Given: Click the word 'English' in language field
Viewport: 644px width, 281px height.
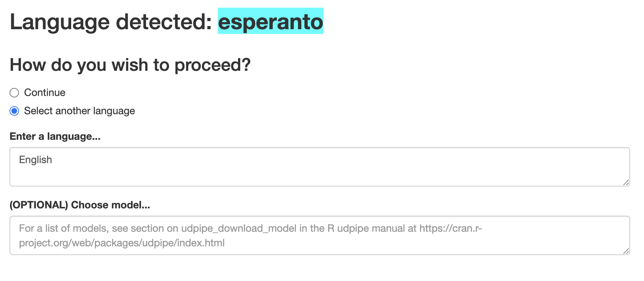Looking at the screenshot, I should pos(35,160).
